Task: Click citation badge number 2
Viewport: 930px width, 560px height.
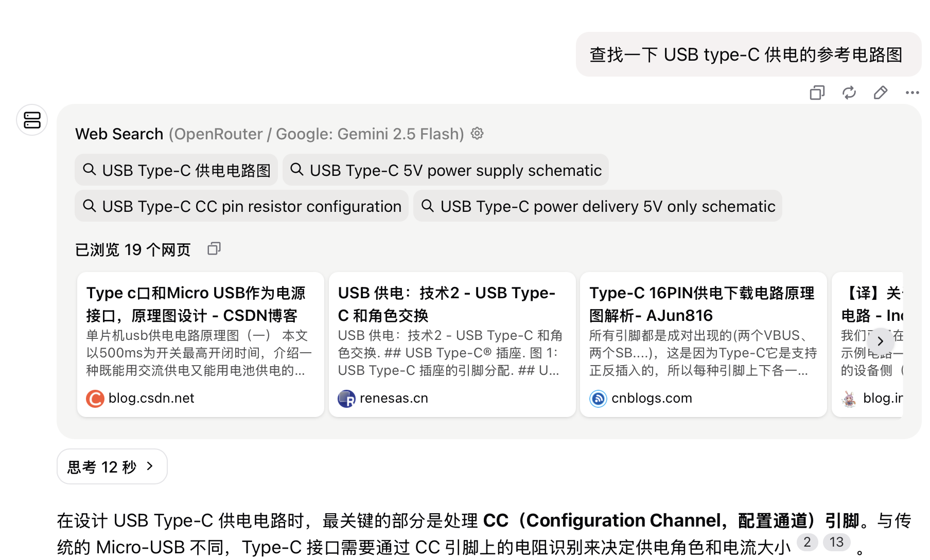Action: tap(807, 542)
